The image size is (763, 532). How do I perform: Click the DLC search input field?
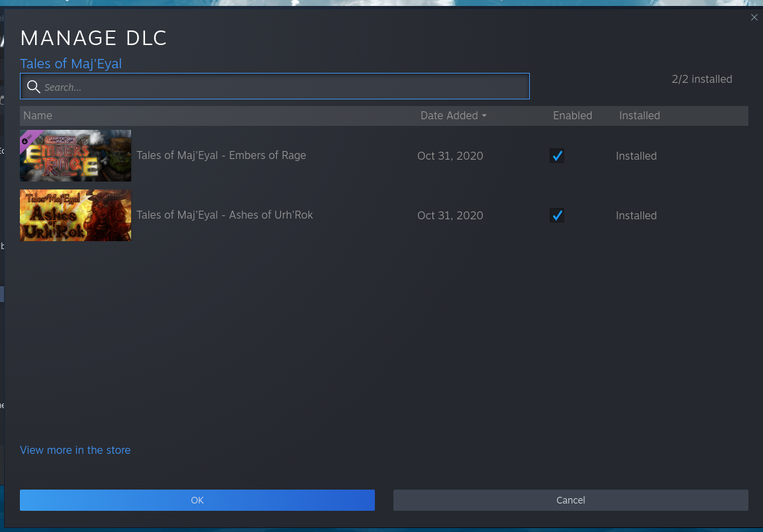tap(274, 86)
